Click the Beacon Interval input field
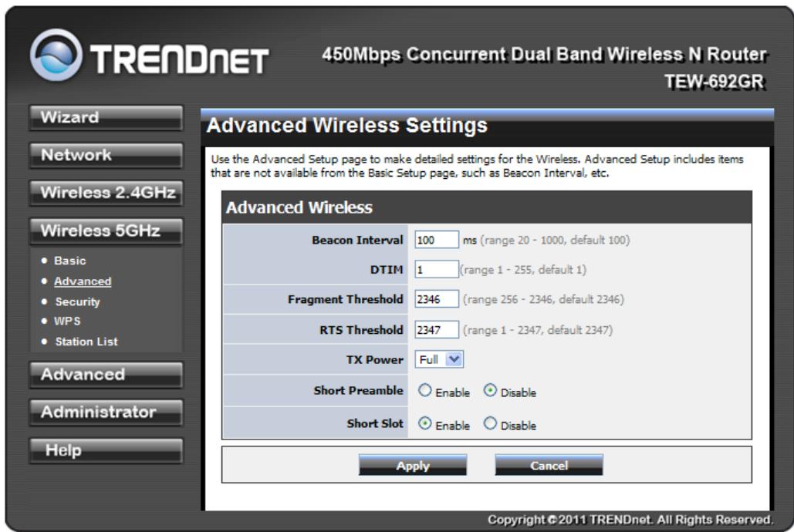 coord(437,240)
